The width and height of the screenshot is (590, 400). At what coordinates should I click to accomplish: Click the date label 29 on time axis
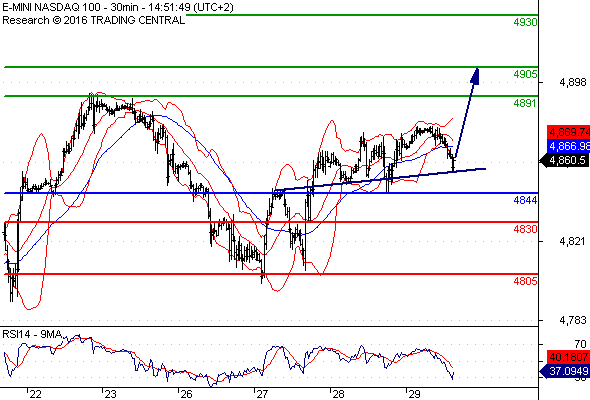(x=414, y=394)
